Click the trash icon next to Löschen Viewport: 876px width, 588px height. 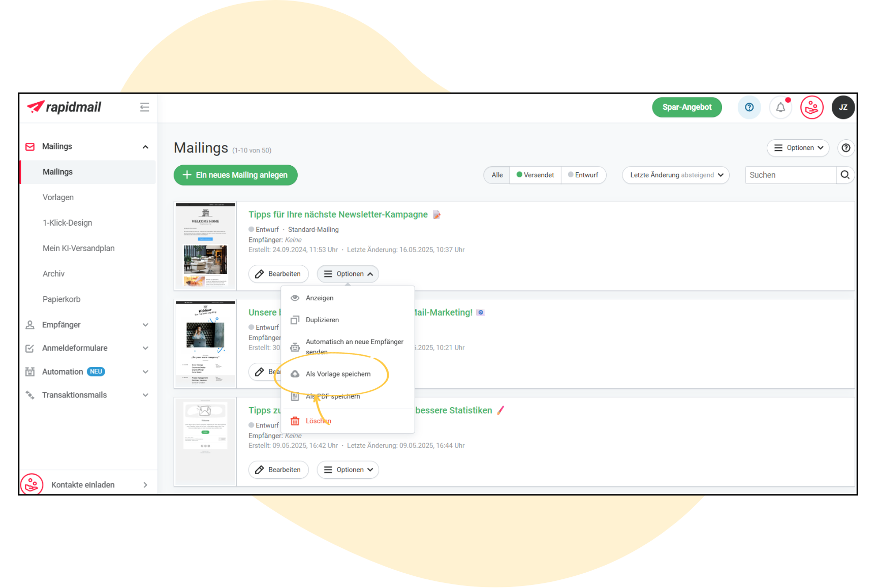pos(295,421)
